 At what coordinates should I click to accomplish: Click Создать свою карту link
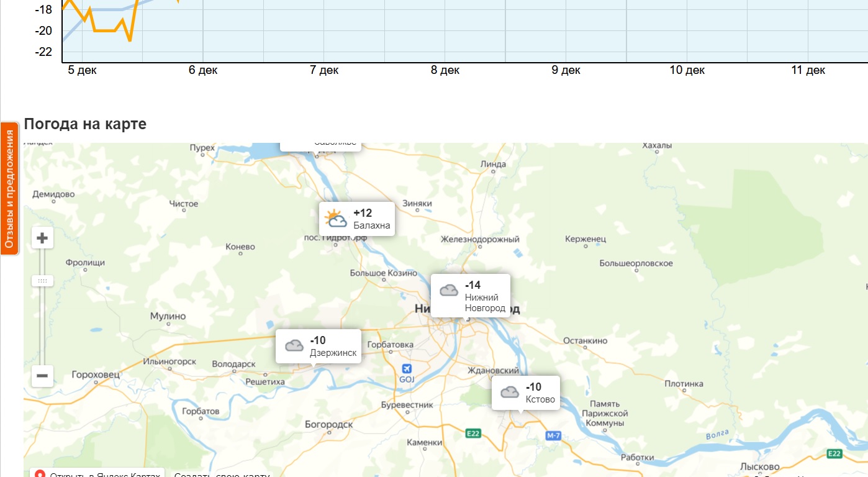click(222, 476)
